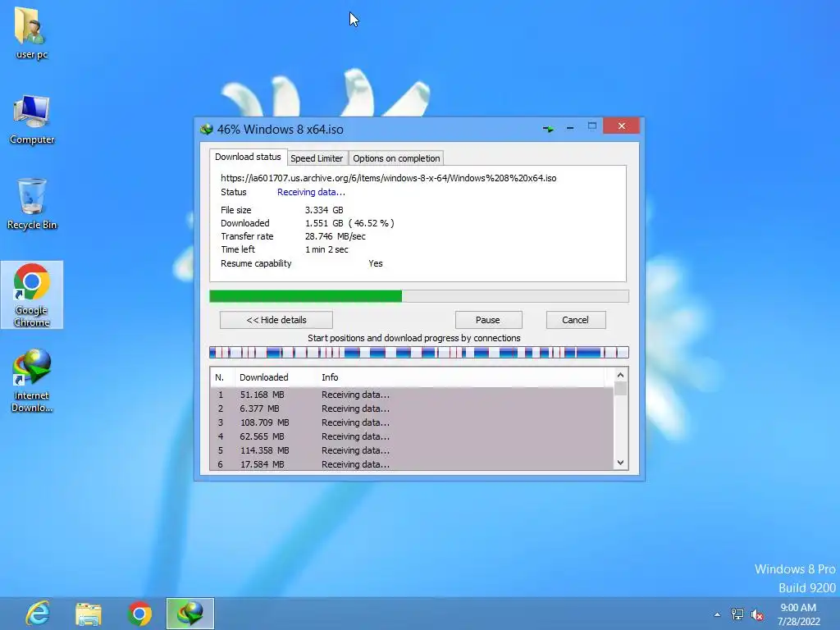The width and height of the screenshot is (840, 630).
Task: Select connection row with 114.358 MB
Action: pyautogui.click(x=412, y=450)
